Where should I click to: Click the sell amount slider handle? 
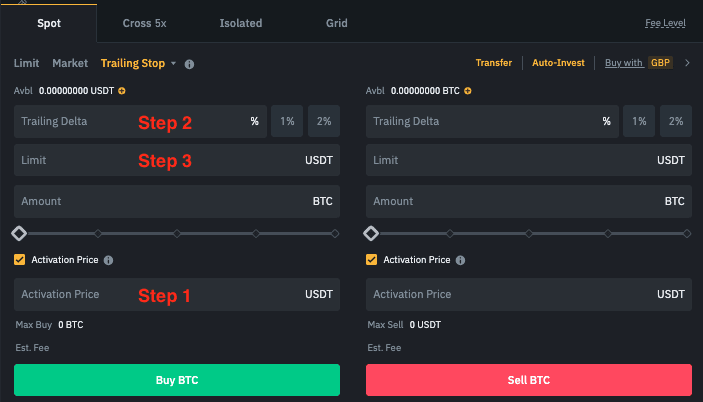pos(371,233)
